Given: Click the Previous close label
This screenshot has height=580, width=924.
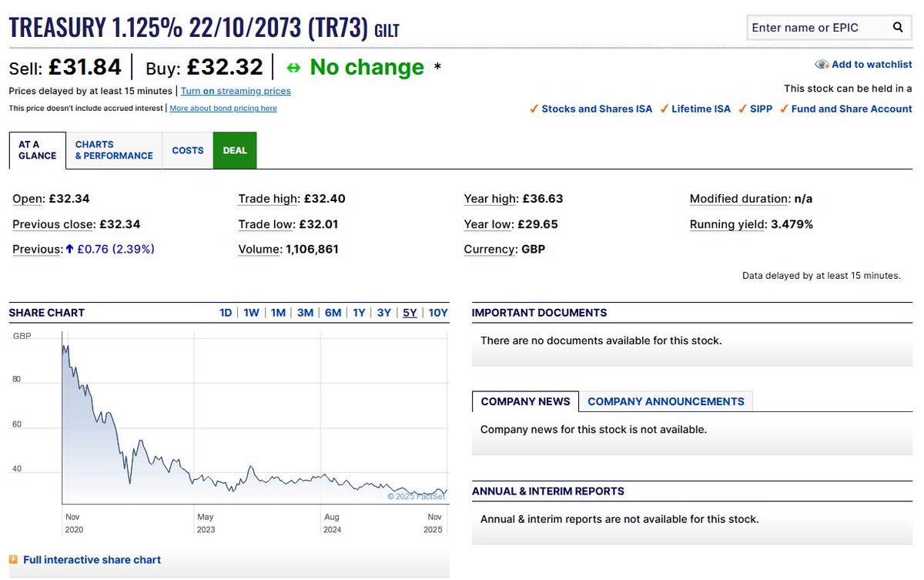Looking at the screenshot, I should click(x=54, y=224).
